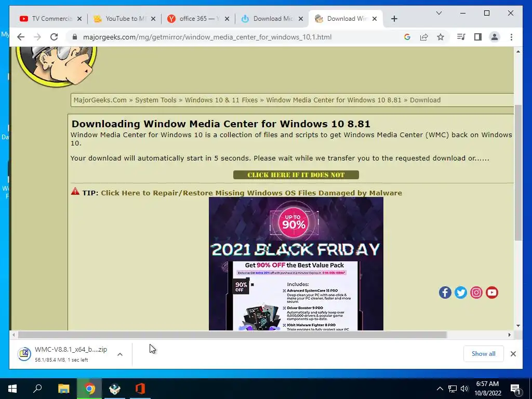Image resolution: width=532 pixels, height=399 pixels.
Task: Reload the MajorGeeks page
Action: tap(54, 37)
